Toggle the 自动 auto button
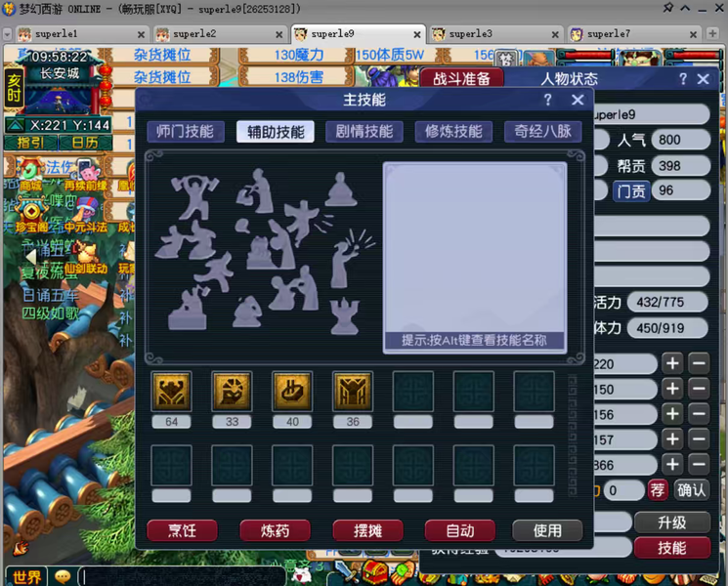The width and height of the screenshot is (728, 586). [459, 530]
